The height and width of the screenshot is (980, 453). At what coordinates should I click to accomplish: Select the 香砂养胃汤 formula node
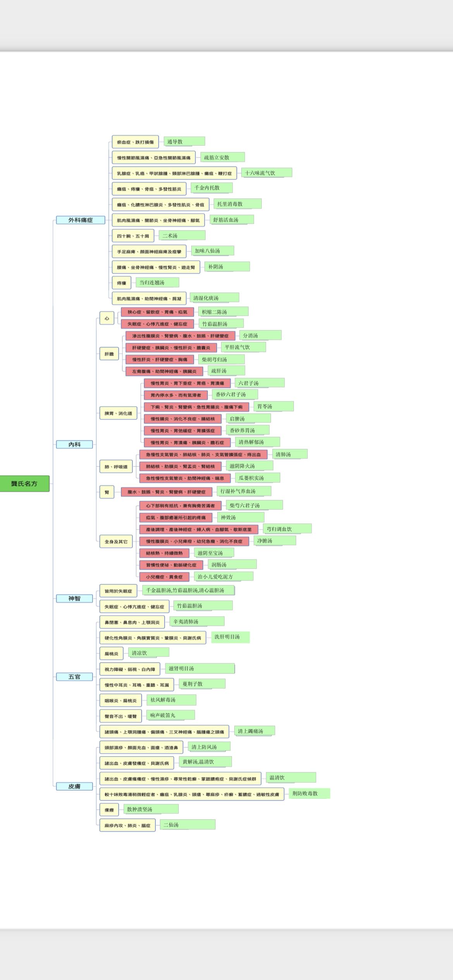point(248,430)
